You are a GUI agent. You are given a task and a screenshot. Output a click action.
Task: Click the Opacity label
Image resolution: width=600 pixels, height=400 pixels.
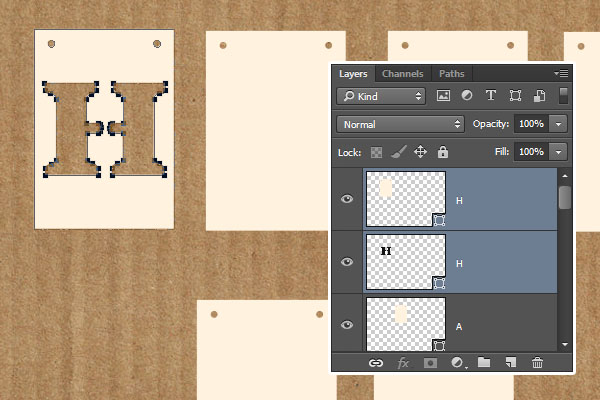[x=491, y=124]
